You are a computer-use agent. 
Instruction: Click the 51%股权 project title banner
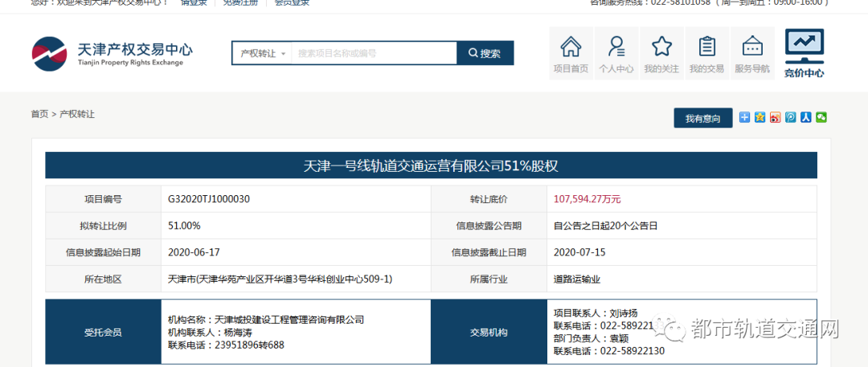click(x=432, y=165)
